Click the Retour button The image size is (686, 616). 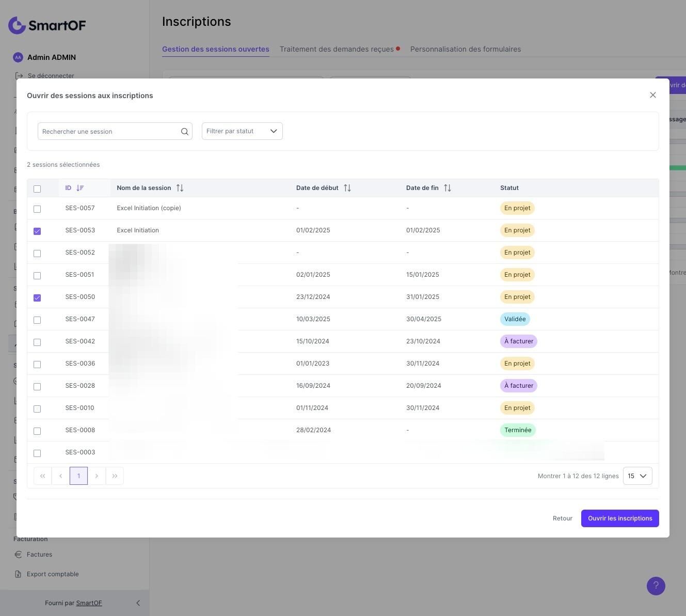click(563, 518)
